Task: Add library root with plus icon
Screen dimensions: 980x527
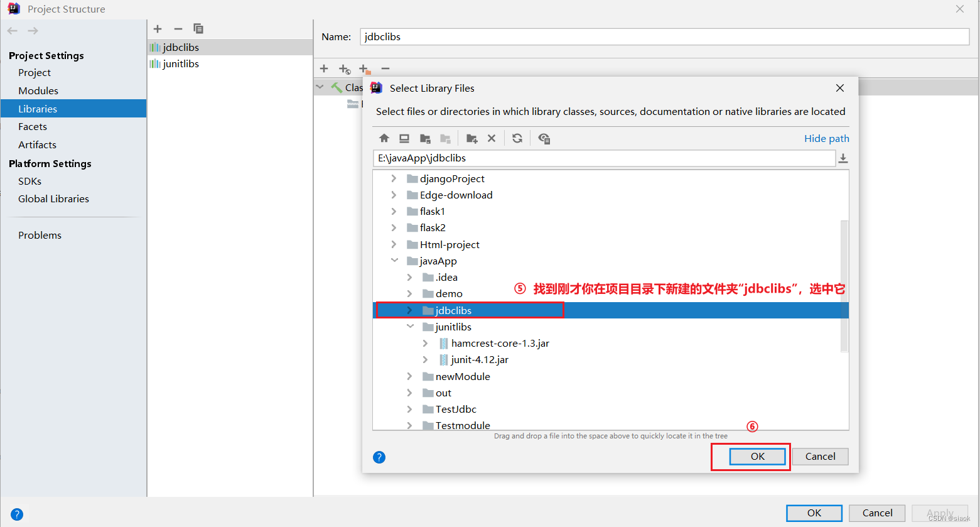Action: [324, 68]
